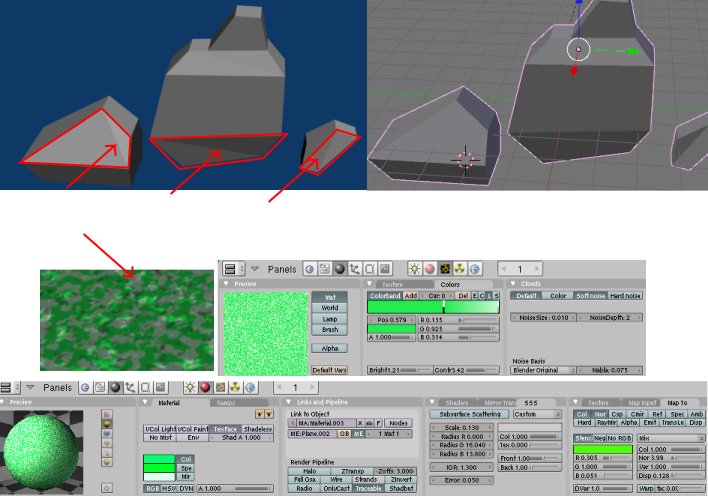
Task: Open Scene context in the material buttons header
Action: (x=160, y=388)
